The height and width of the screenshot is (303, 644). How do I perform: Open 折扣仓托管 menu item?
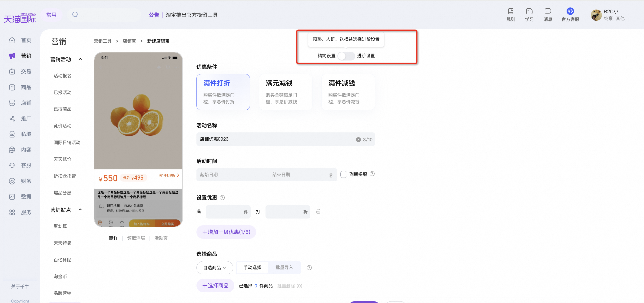pos(65,176)
